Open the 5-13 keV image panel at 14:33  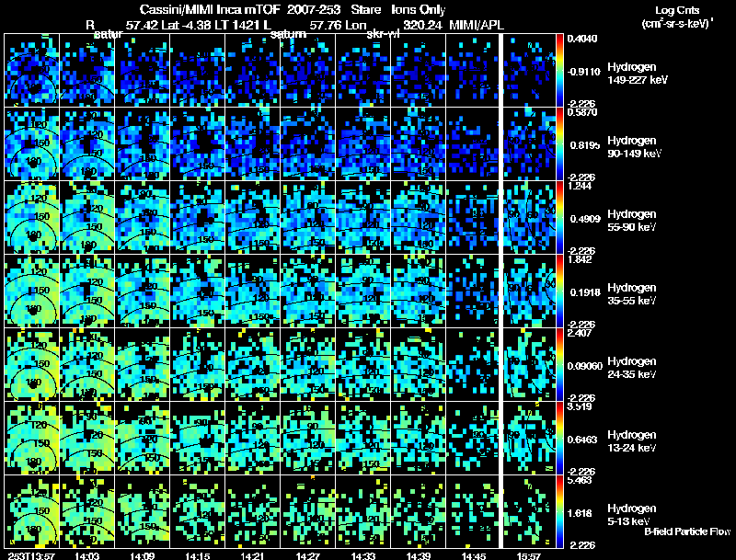point(362,511)
